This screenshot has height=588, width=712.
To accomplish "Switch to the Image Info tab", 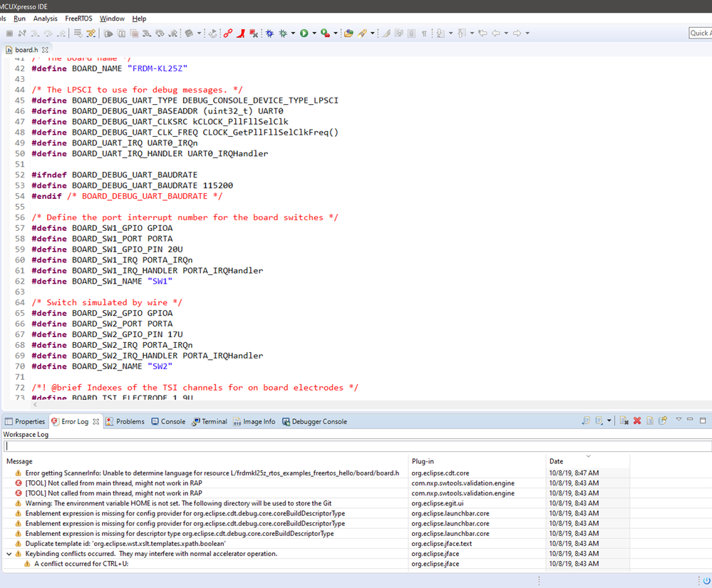I will tap(254, 421).
